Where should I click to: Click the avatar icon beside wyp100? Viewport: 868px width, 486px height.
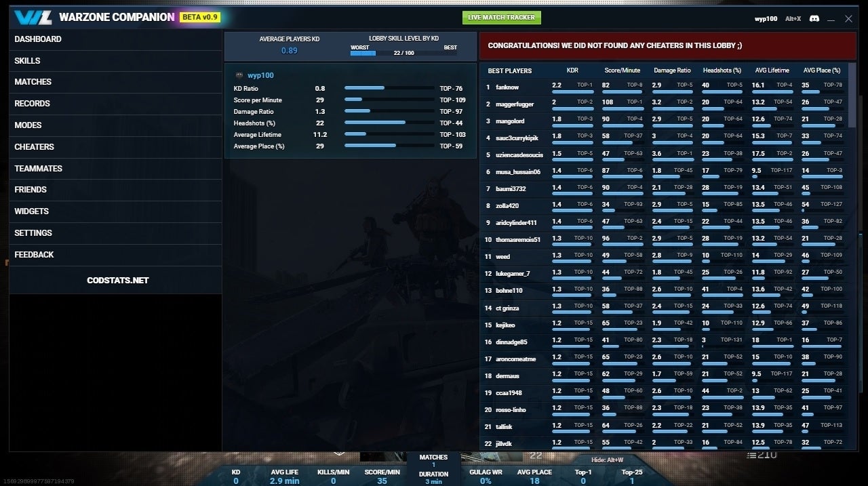[239, 75]
